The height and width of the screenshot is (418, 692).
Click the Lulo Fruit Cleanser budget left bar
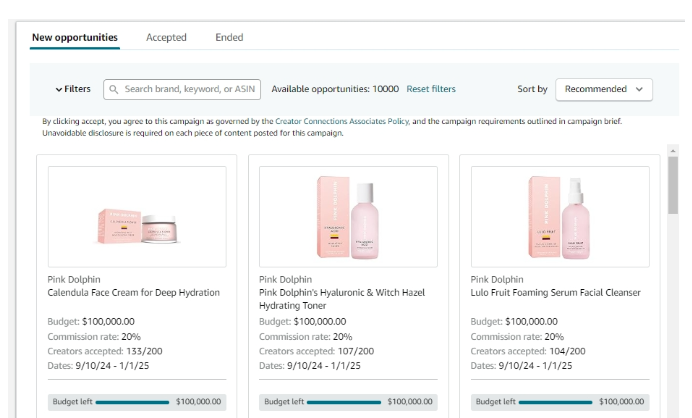(559, 402)
